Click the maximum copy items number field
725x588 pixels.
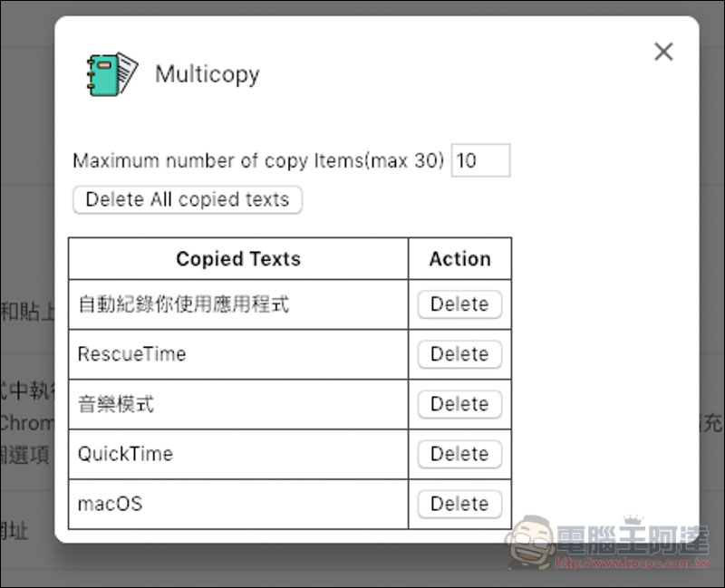click(481, 160)
